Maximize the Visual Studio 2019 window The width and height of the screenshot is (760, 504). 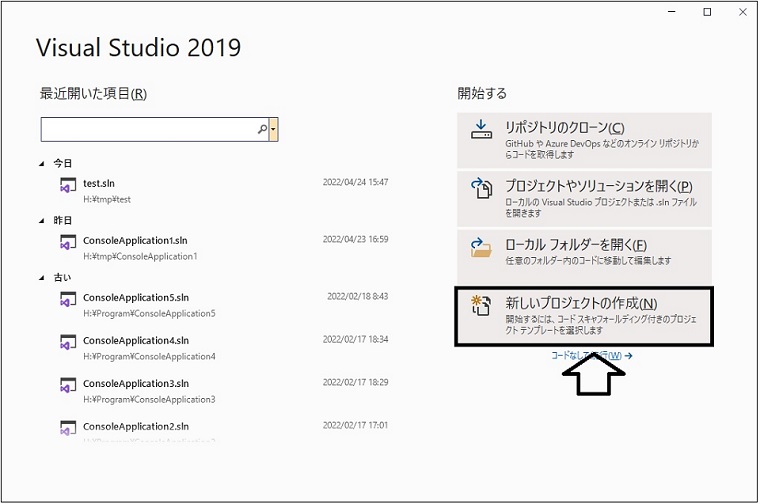(707, 12)
